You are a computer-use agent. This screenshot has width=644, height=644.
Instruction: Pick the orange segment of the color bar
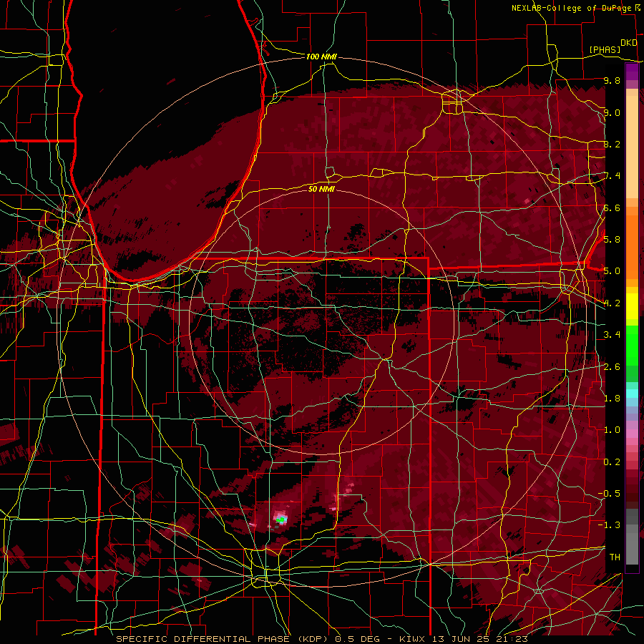[x=632, y=243]
